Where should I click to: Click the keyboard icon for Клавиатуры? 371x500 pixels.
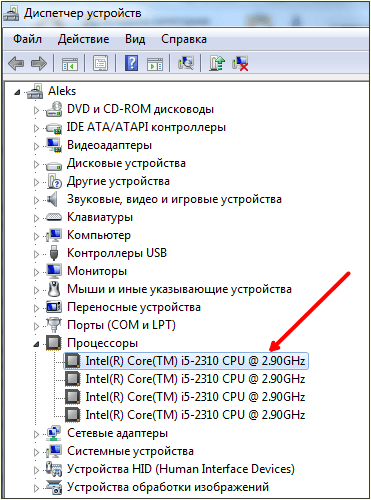[x=54, y=217]
